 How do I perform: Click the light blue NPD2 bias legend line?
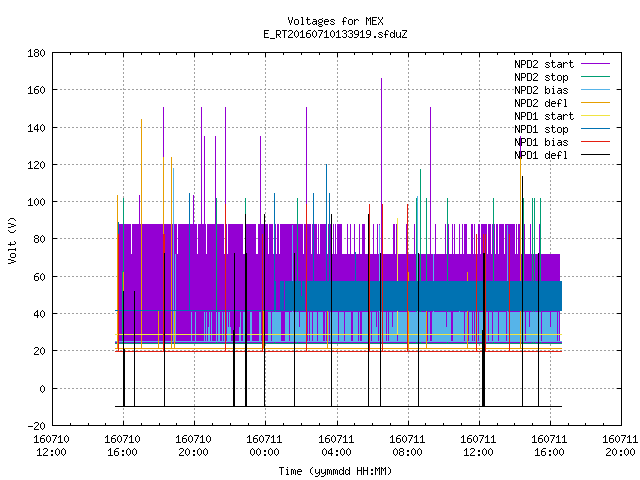(x=596, y=90)
